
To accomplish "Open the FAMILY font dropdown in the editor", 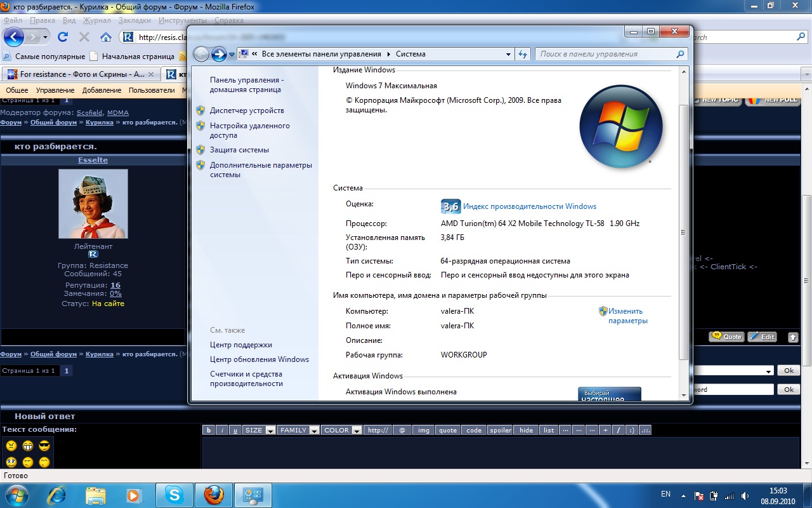I will click(x=299, y=430).
